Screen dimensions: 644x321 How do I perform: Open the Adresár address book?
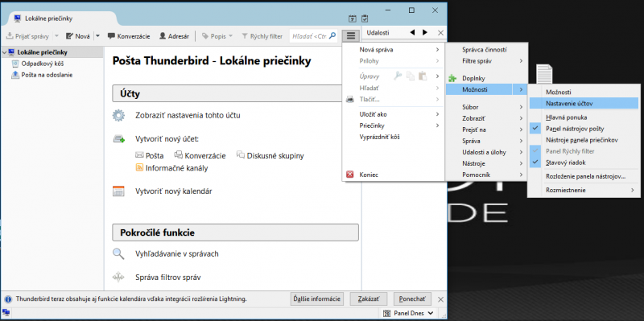[x=174, y=36]
